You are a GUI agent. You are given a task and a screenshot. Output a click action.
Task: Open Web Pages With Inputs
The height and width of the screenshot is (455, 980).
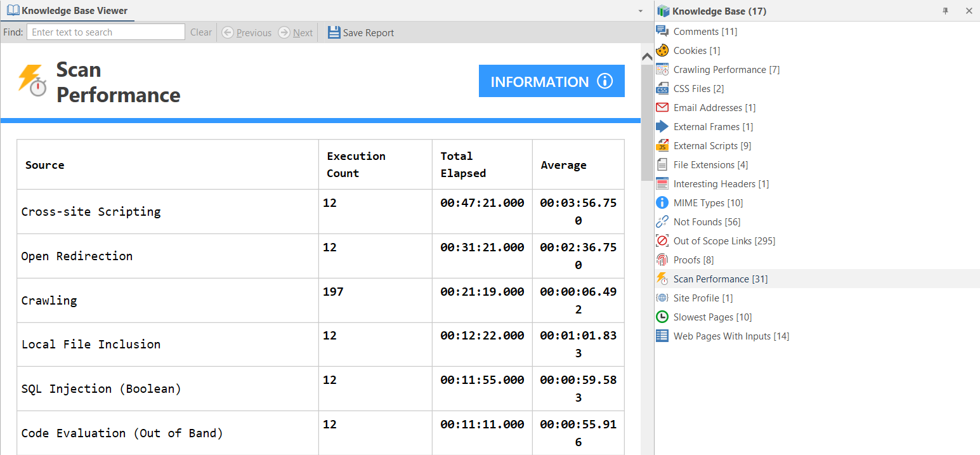pos(731,336)
